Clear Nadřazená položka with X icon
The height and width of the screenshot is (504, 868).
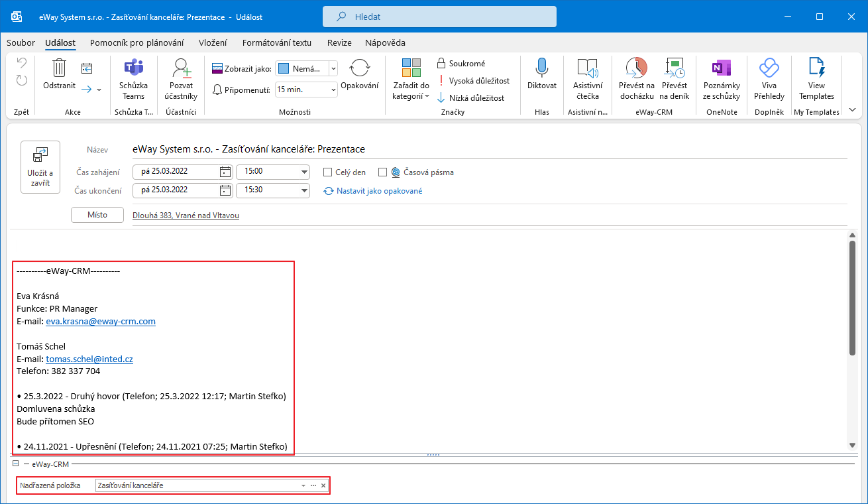tap(323, 485)
